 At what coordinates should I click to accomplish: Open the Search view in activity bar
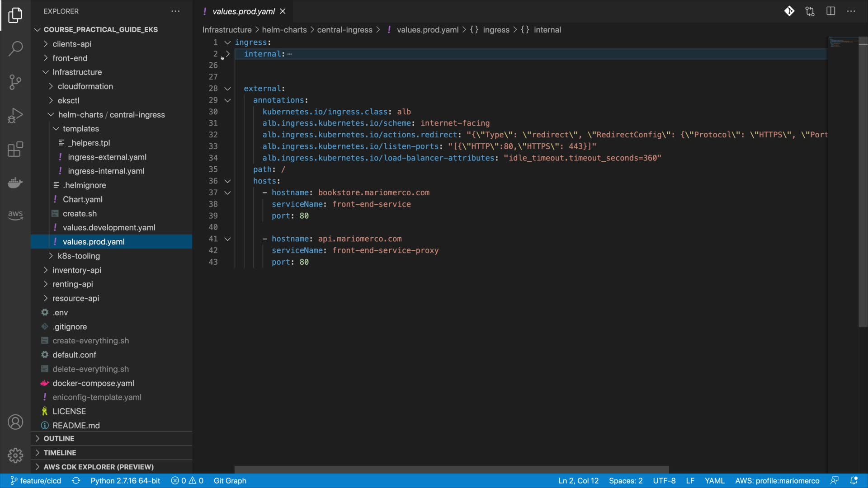[x=15, y=48]
